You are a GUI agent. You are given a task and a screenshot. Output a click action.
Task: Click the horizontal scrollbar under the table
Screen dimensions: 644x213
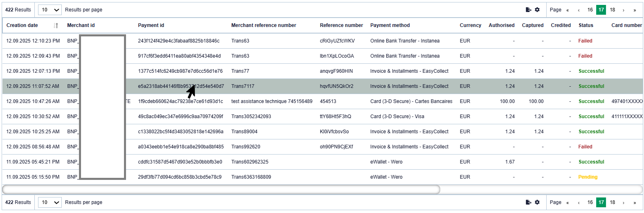[x=221, y=189]
